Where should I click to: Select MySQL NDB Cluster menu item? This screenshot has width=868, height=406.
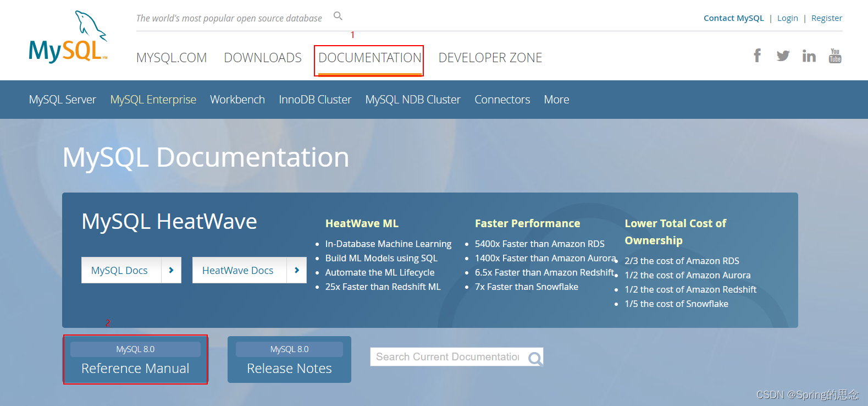[x=413, y=100]
